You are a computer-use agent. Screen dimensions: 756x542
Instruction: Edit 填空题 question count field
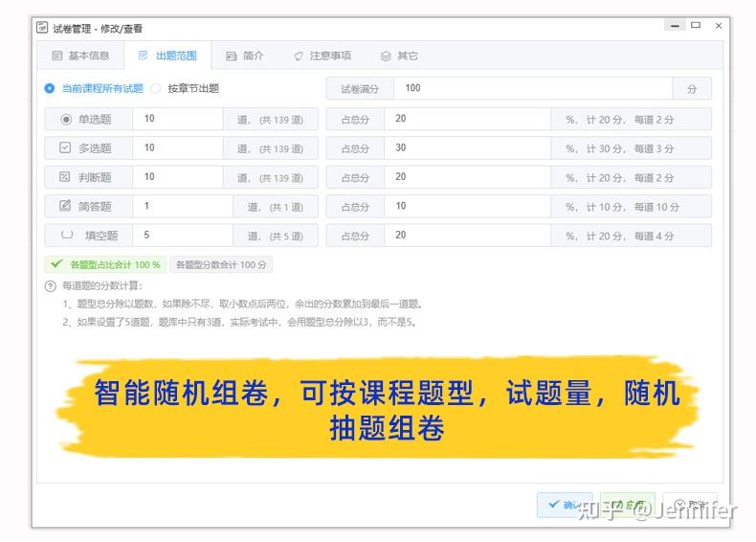(x=182, y=235)
